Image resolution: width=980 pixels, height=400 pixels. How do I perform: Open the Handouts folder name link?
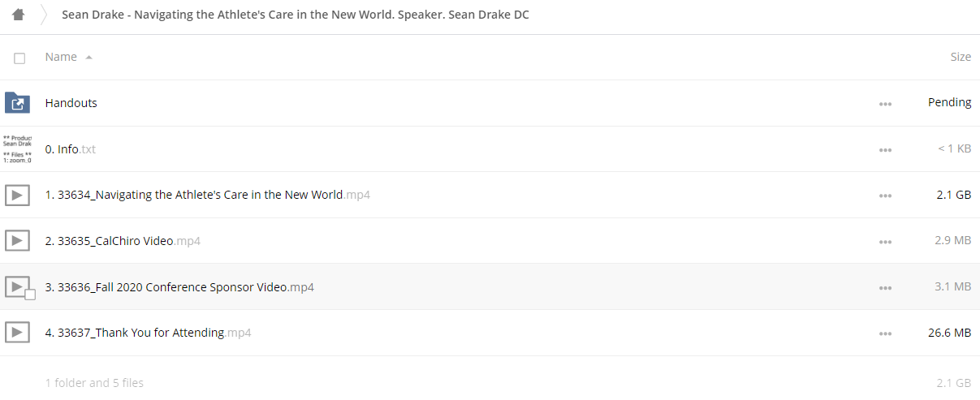click(71, 103)
